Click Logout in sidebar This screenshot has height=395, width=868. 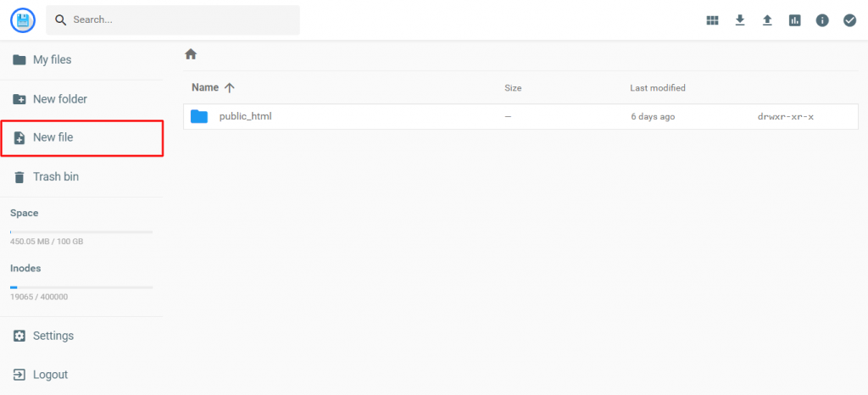click(x=50, y=375)
